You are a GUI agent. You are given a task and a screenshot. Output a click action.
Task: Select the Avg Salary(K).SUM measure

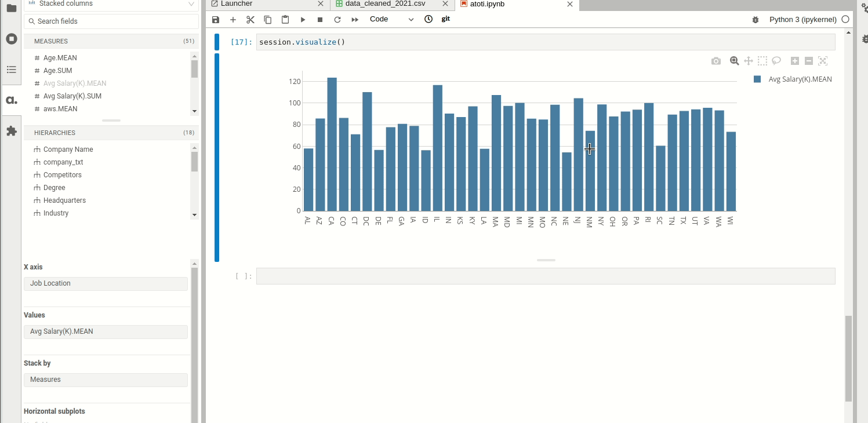pyautogui.click(x=72, y=96)
